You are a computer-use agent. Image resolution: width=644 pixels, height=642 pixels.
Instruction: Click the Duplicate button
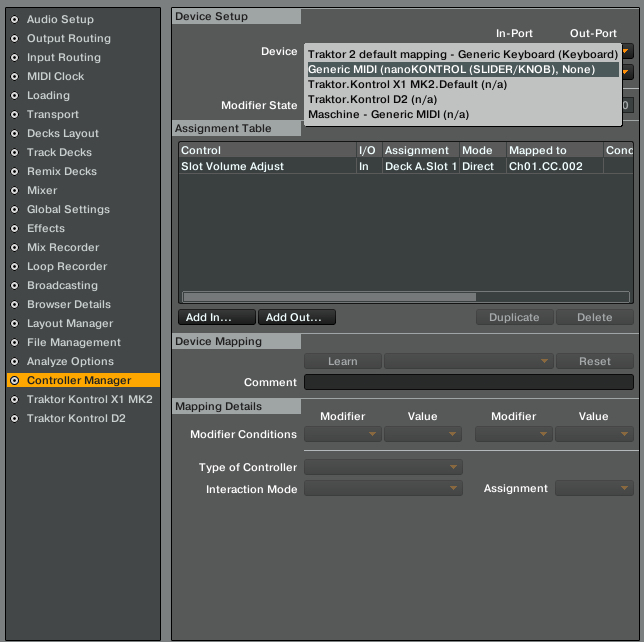(514, 317)
